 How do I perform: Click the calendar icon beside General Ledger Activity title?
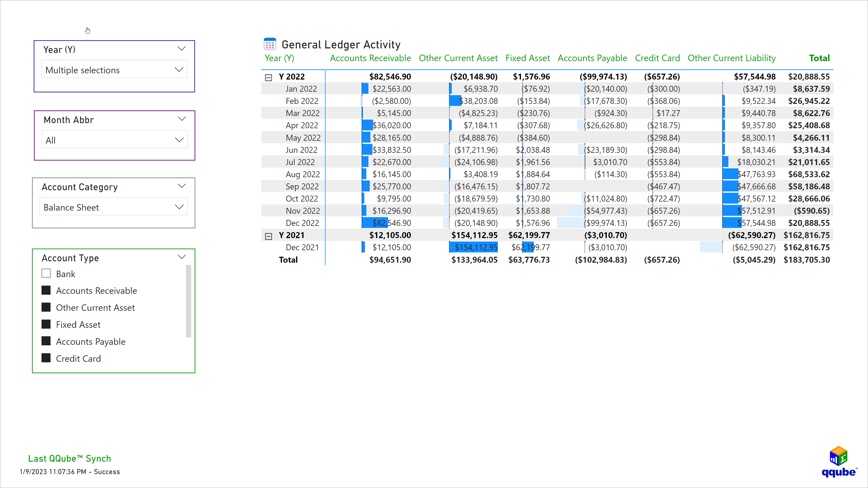pos(270,44)
